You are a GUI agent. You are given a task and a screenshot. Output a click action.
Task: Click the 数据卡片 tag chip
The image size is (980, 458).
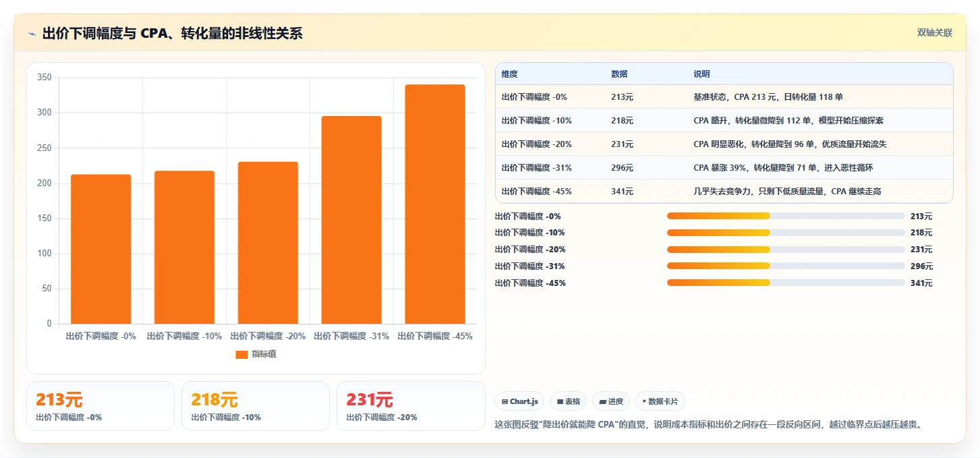coord(660,401)
